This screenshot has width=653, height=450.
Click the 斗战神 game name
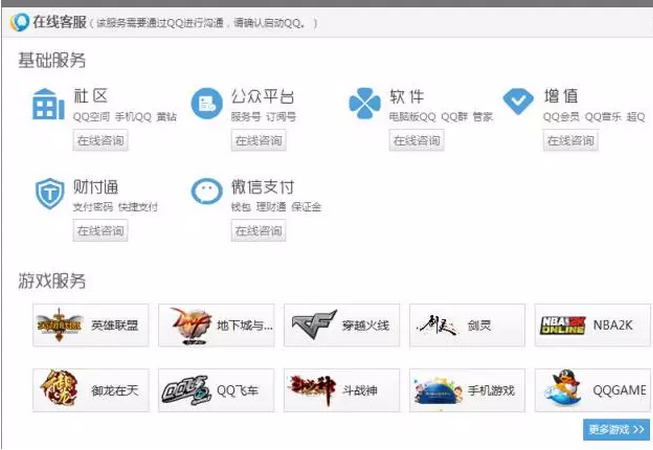tap(360, 390)
